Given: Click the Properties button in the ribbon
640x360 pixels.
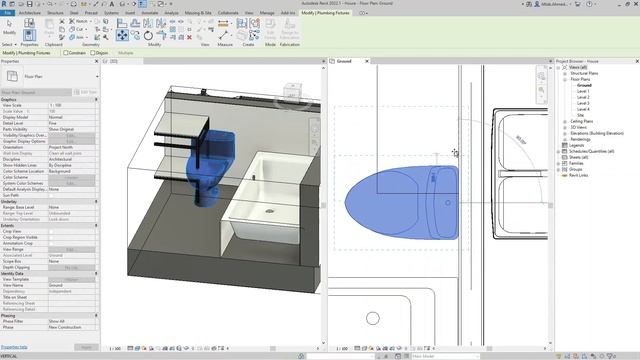Looking at the screenshot, I should click(29, 36).
